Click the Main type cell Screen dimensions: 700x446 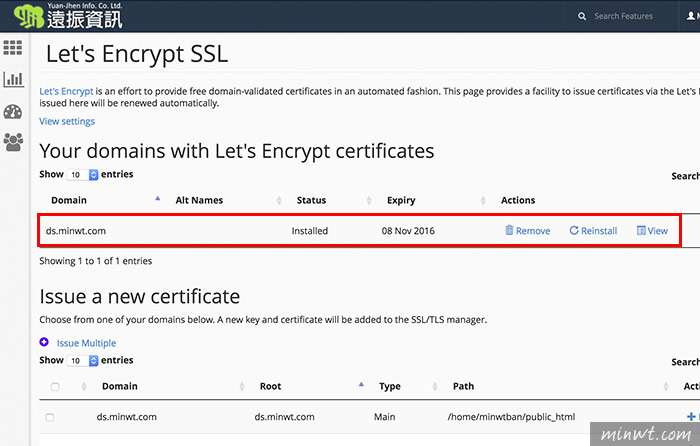[x=384, y=417]
